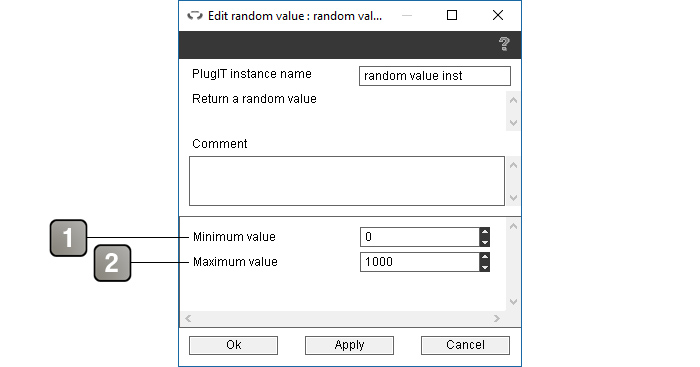Click inside the Comment text box
The height and width of the screenshot is (367, 700).
(x=347, y=181)
